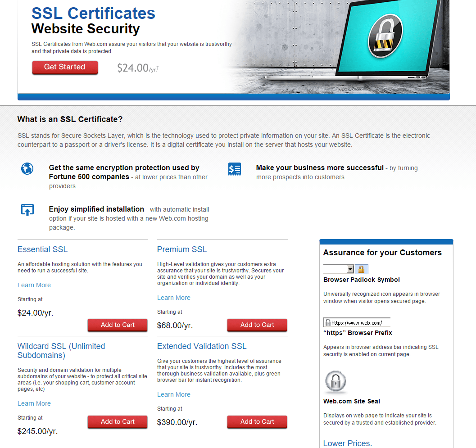Click the Web.com Site Seal label
The image size is (476, 448).
[x=352, y=401]
